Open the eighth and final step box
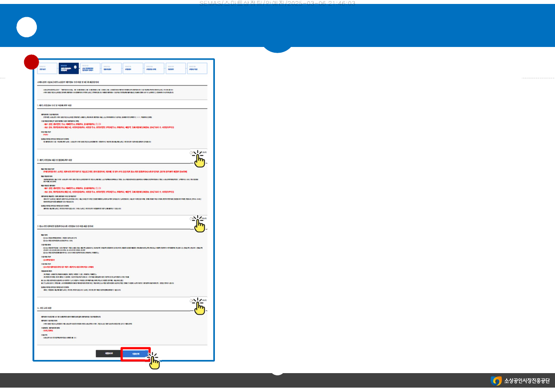This screenshot has width=555, height=392. [198, 68]
